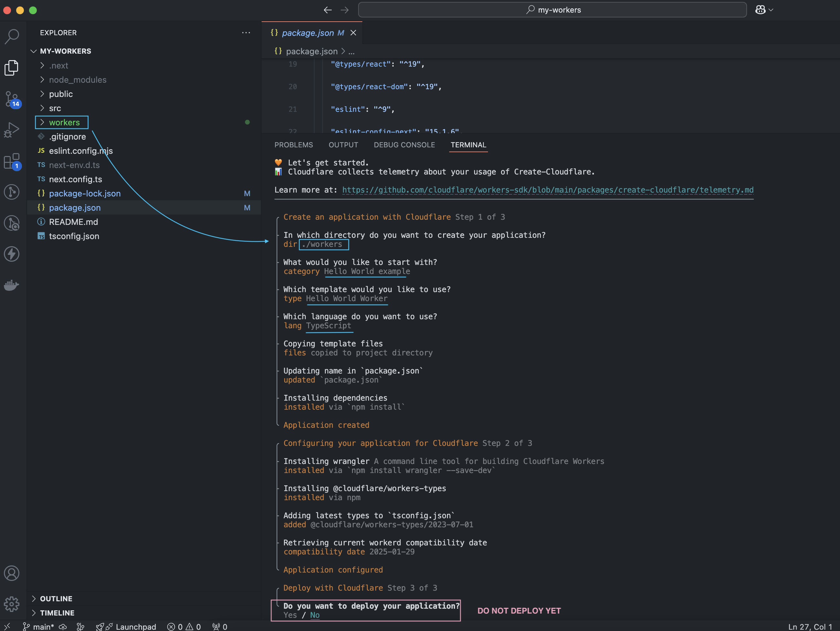Click the "eslint": "^9" line in editor

(x=362, y=110)
